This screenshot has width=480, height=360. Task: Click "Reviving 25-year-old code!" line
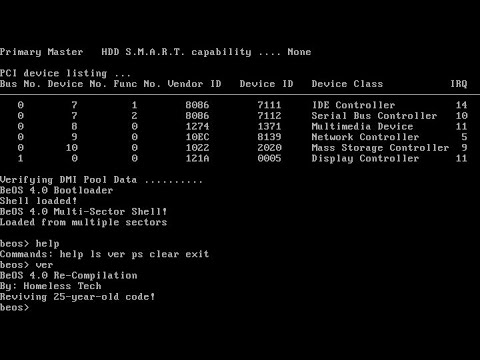[x=78, y=297]
